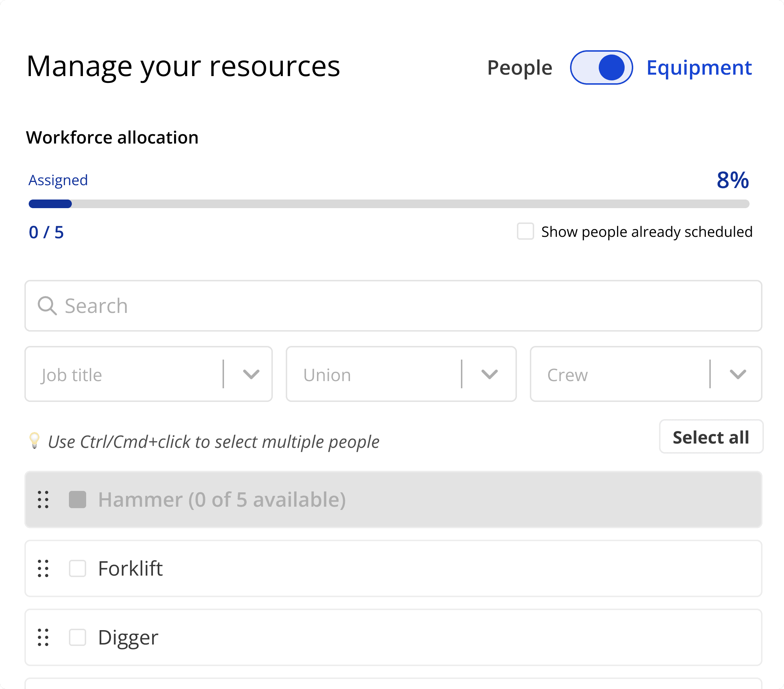The width and height of the screenshot is (784, 689).
Task: Open the Job title dropdown
Action: pyautogui.click(x=149, y=374)
